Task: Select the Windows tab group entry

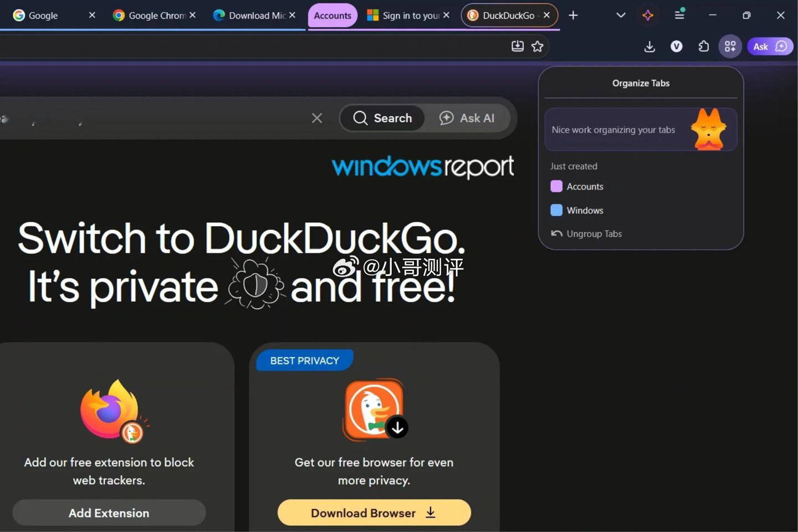Action: click(641, 211)
